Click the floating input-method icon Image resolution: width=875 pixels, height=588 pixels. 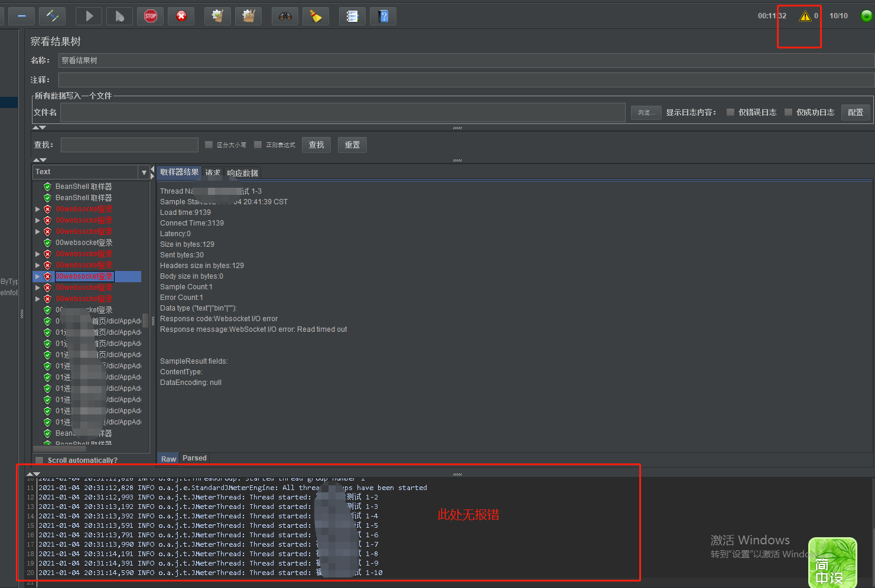[832, 563]
